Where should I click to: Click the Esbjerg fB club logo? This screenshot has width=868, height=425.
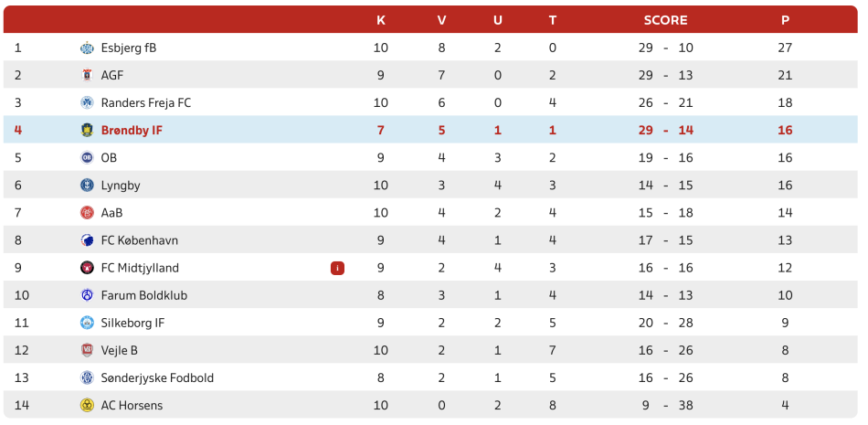coord(87,48)
